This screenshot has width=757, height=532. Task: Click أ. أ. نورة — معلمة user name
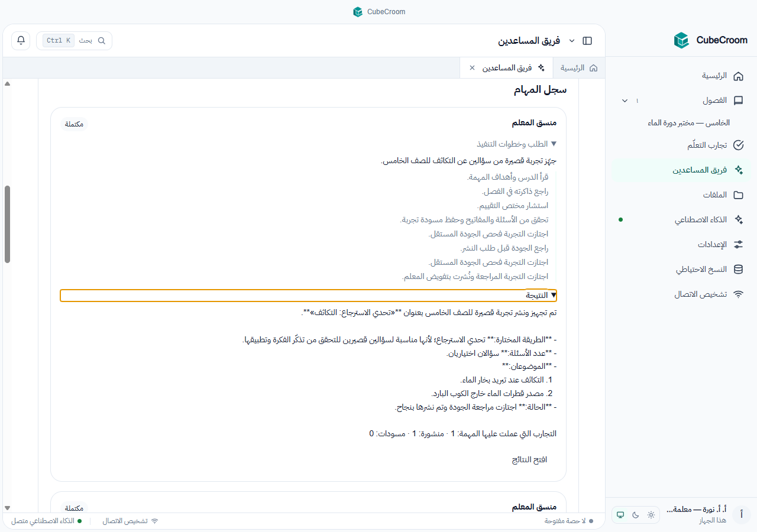coord(697,510)
